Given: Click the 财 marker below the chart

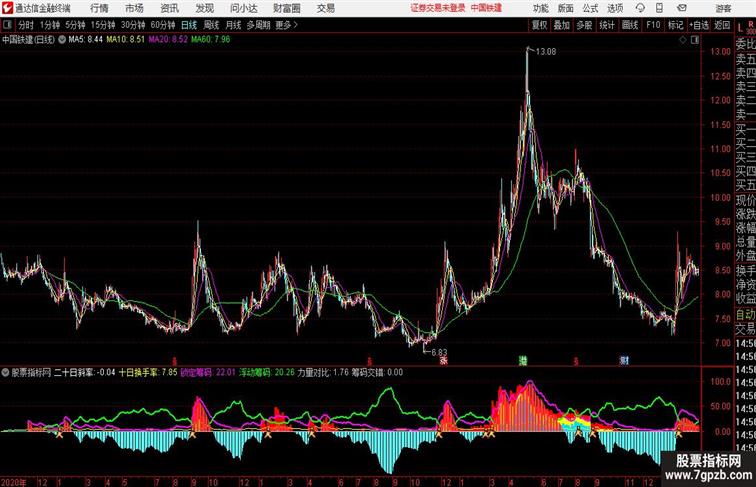Looking at the screenshot, I should pyautogui.click(x=624, y=360).
